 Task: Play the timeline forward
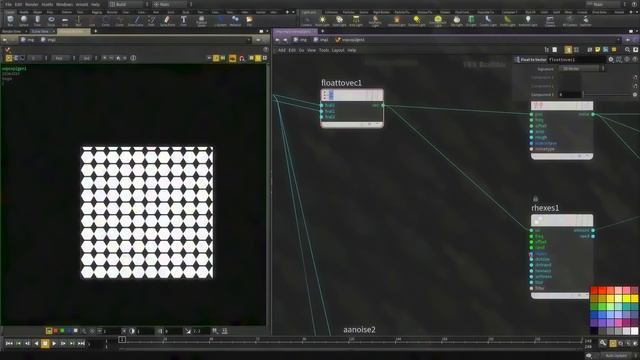[54, 344]
